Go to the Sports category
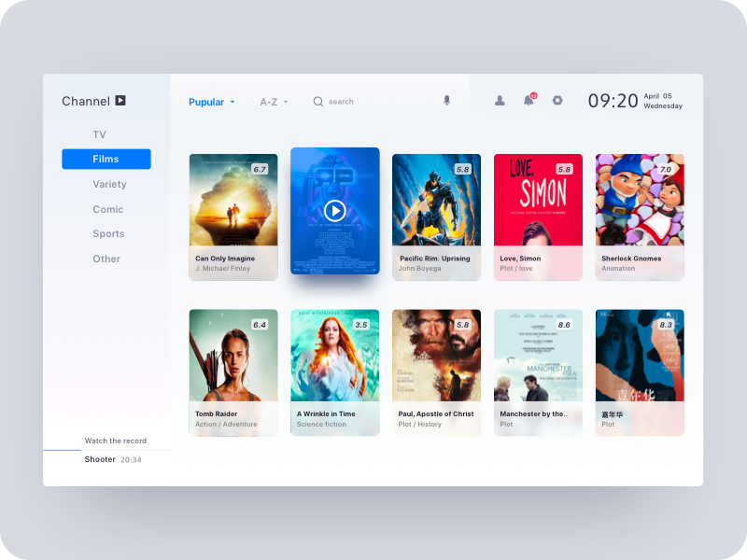This screenshot has width=747, height=560. coord(108,234)
